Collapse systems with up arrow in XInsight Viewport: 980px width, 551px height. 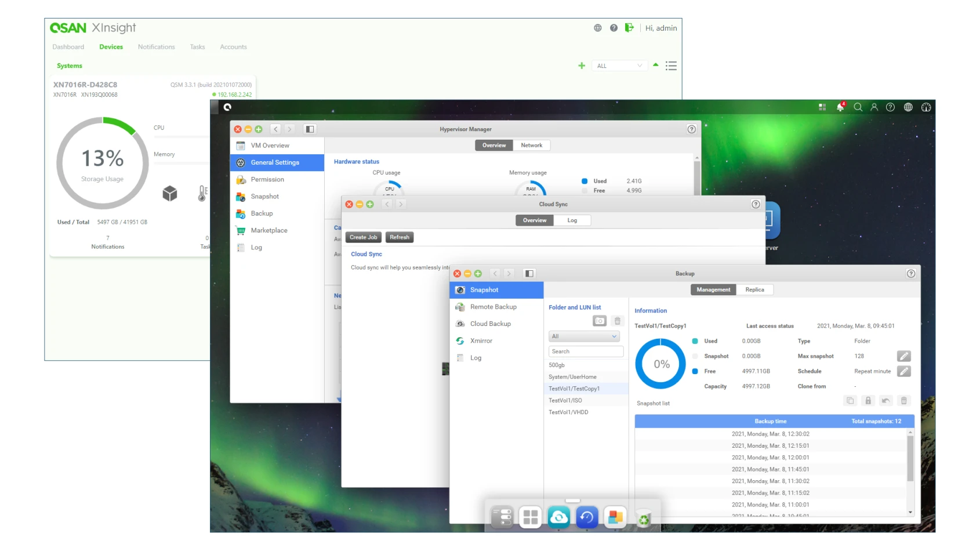click(656, 65)
